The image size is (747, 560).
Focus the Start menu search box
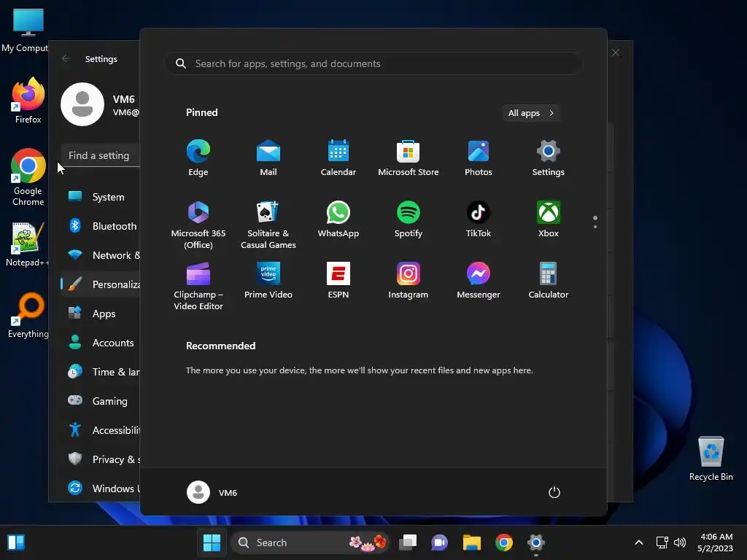click(373, 64)
